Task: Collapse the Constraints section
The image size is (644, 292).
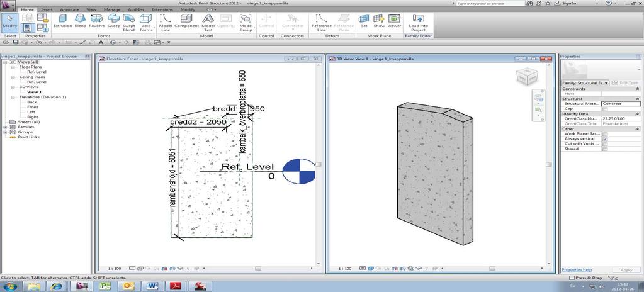Action: (638, 89)
